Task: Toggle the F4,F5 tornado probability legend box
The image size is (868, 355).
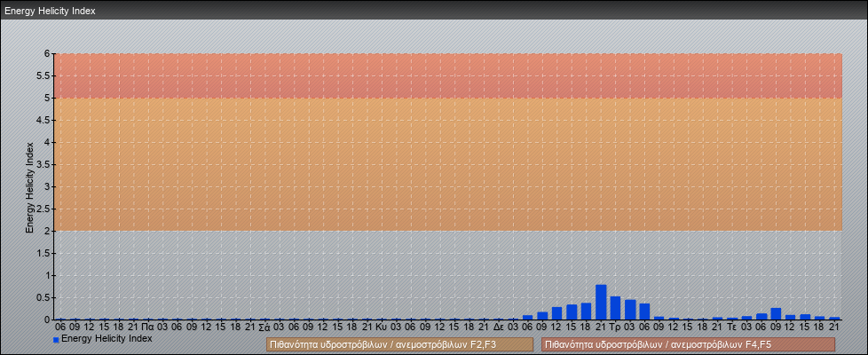Action: point(688,344)
